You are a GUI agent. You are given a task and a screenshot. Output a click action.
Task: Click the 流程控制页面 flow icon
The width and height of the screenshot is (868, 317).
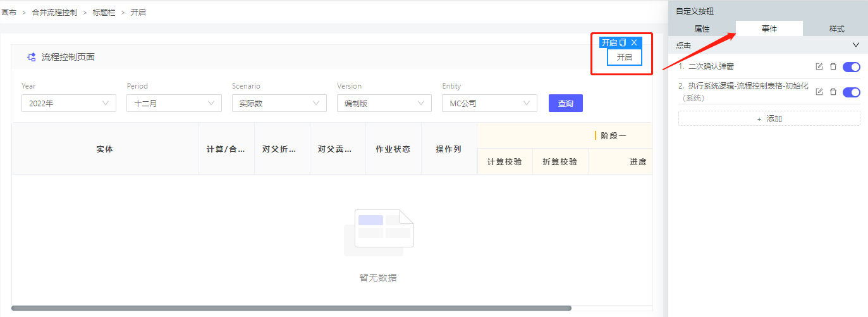[31, 57]
